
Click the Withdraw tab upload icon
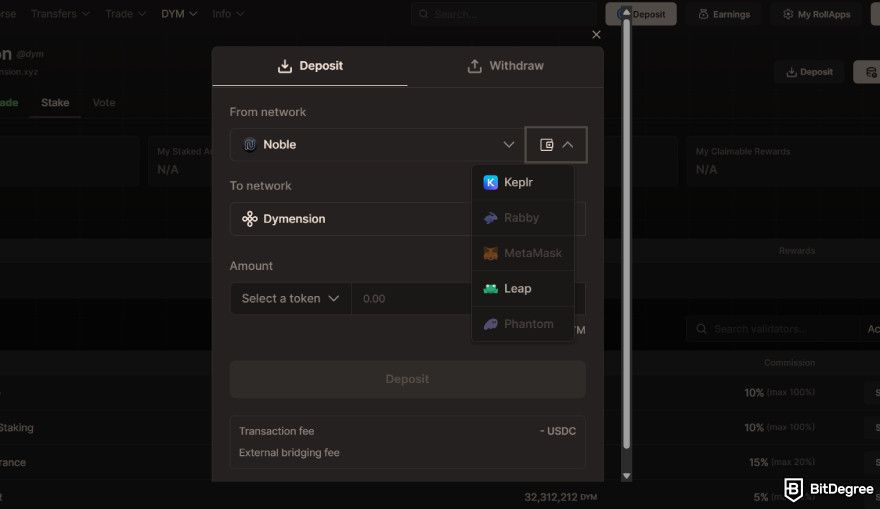click(x=474, y=66)
